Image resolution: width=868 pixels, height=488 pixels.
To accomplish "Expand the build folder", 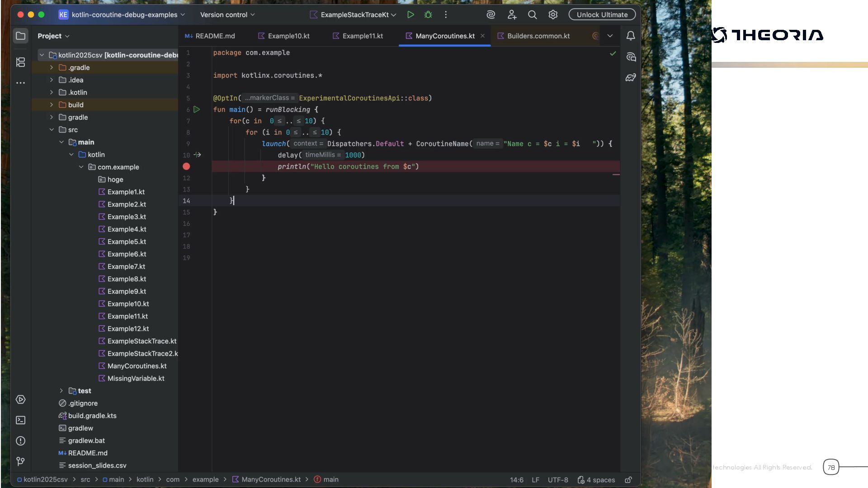I will (52, 105).
